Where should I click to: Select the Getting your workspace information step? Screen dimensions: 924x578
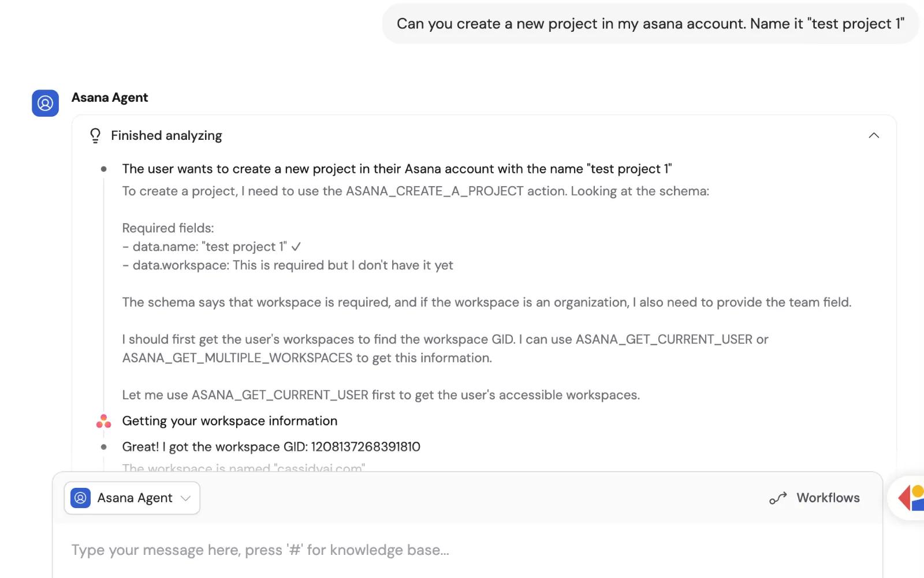point(230,421)
